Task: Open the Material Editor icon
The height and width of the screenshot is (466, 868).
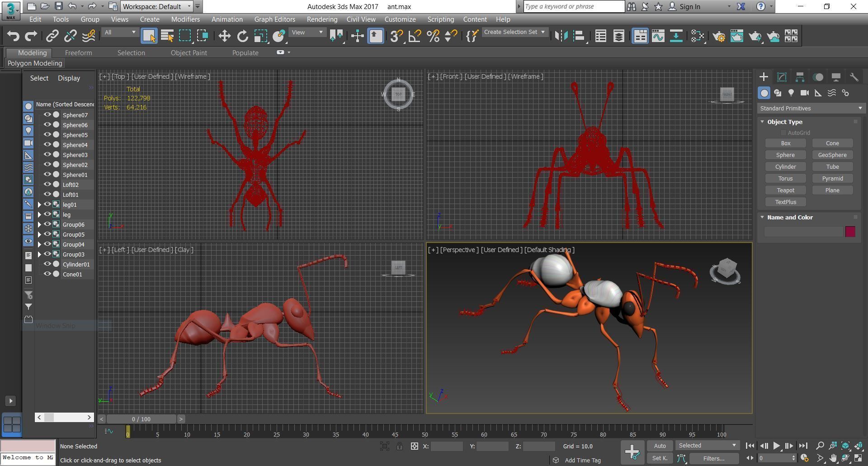Action: (698, 36)
